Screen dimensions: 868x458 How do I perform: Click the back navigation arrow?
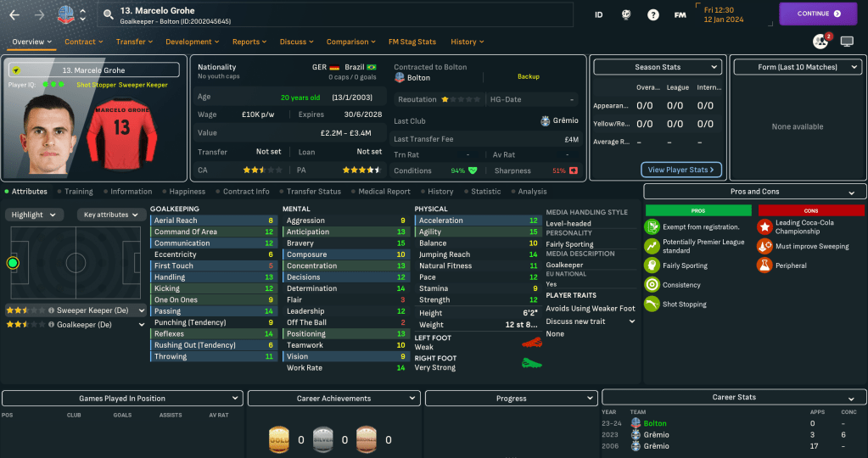(x=14, y=14)
